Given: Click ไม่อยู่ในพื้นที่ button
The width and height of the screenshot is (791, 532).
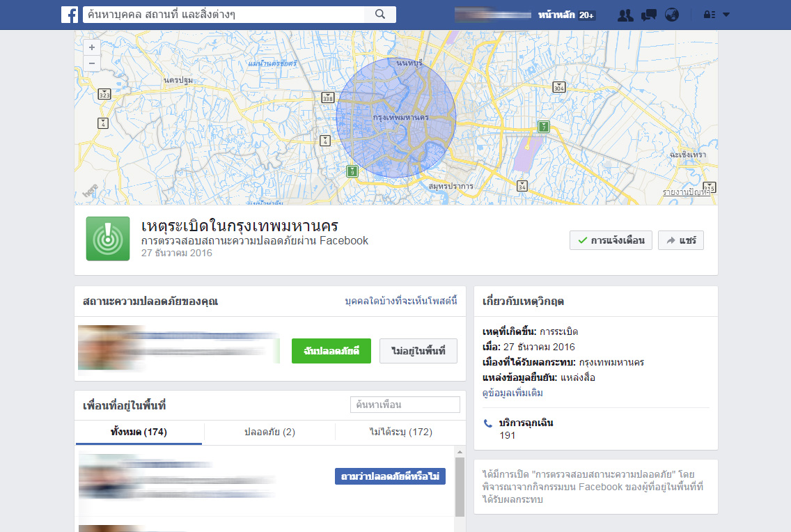Looking at the screenshot, I should [418, 351].
